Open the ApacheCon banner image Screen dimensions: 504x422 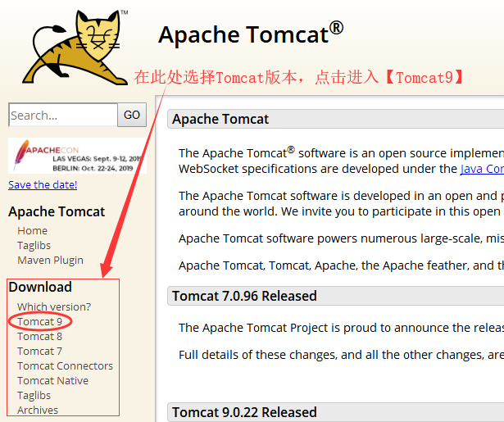click(x=78, y=156)
